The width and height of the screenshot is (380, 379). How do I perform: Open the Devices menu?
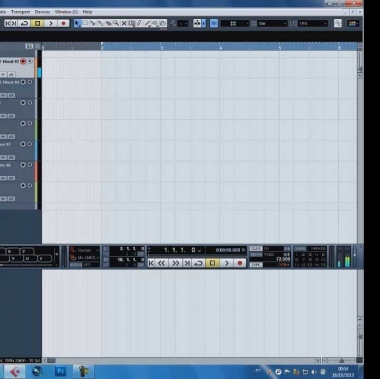[42, 12]
